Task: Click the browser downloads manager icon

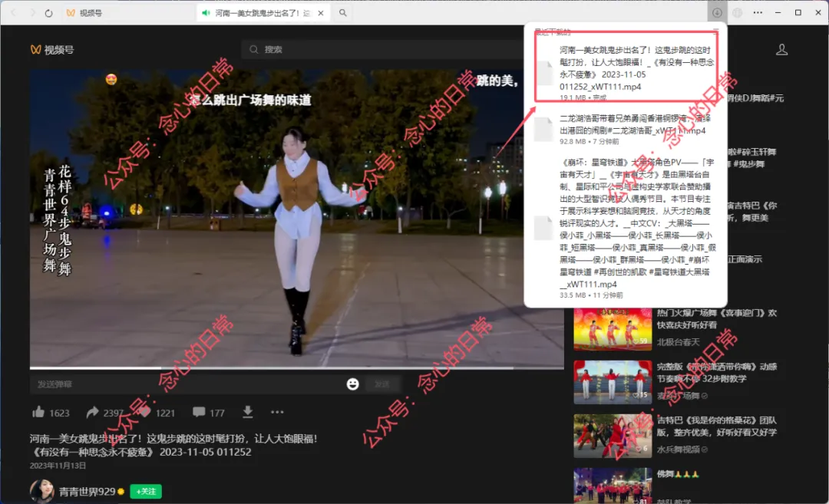Action: pos(717,12)
